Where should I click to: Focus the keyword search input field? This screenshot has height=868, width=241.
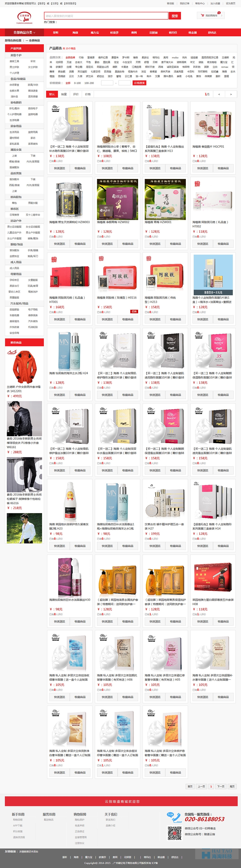tap(106, 16)
